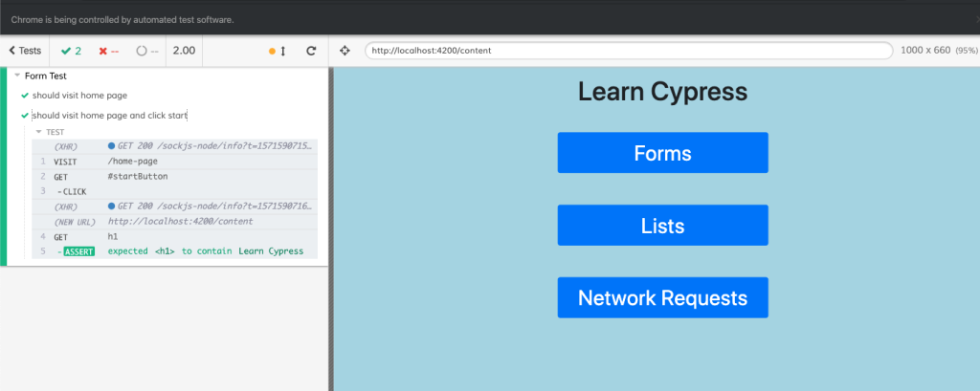Click the green passed tests checkmark counter
Viewport: 980px width, 391px height.
pos(71,51)
